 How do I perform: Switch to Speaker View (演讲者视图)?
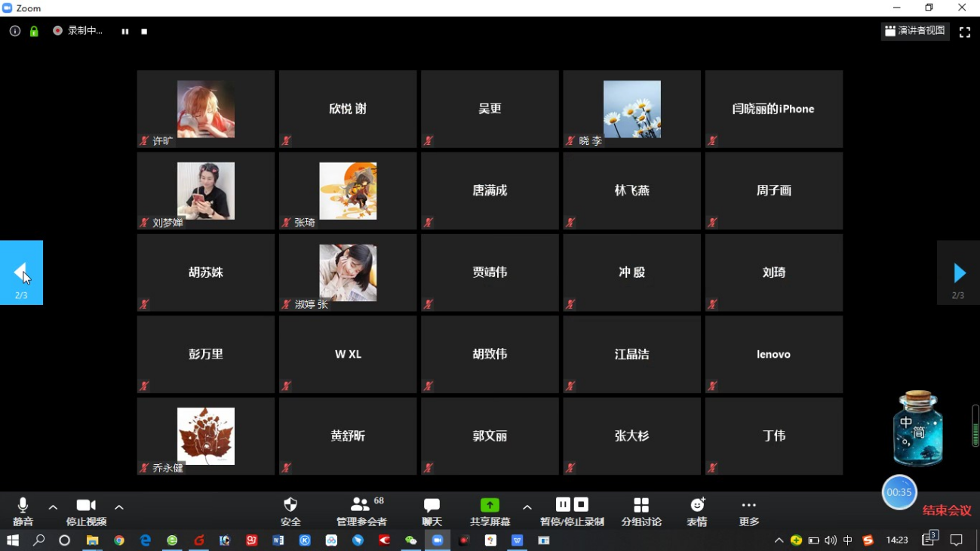tap(915, 31)
